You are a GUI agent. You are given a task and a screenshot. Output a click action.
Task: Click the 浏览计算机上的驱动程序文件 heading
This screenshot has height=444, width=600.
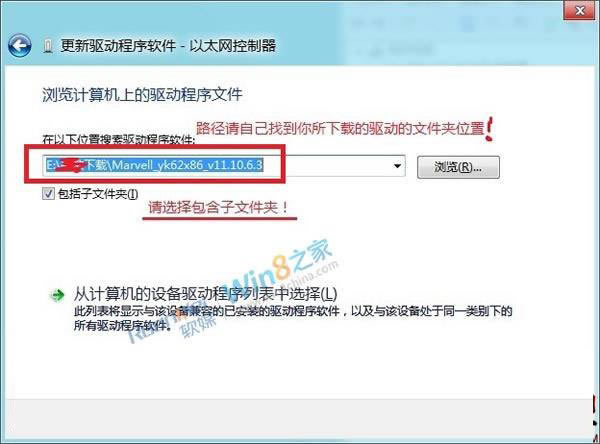(142, 95)
